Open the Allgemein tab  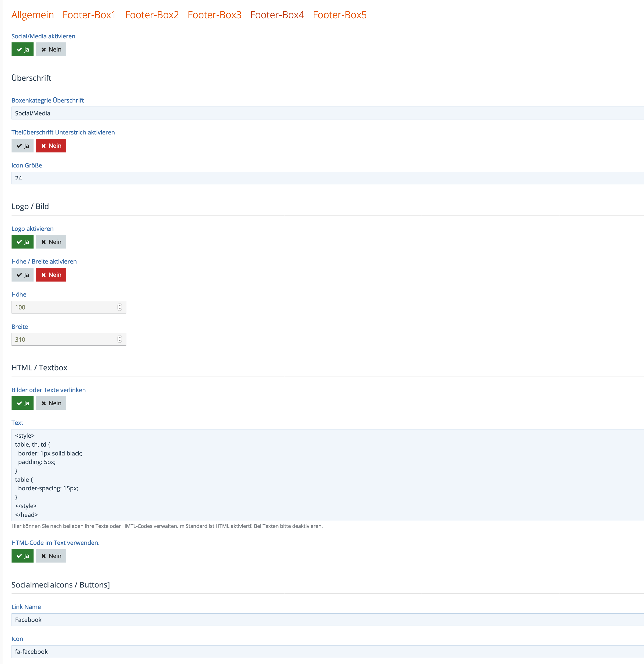[32, 15]
